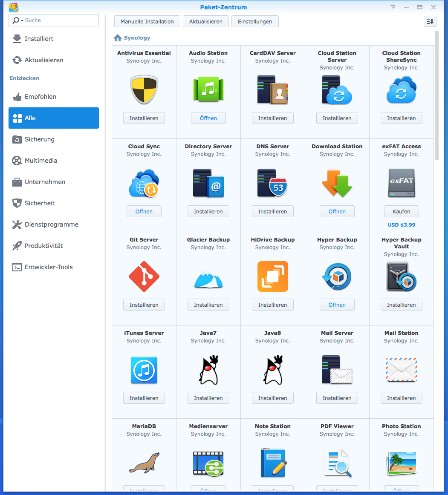448x495 pixels.
Task: Click the Glacier Backup package title
Action: coord(208,239)
